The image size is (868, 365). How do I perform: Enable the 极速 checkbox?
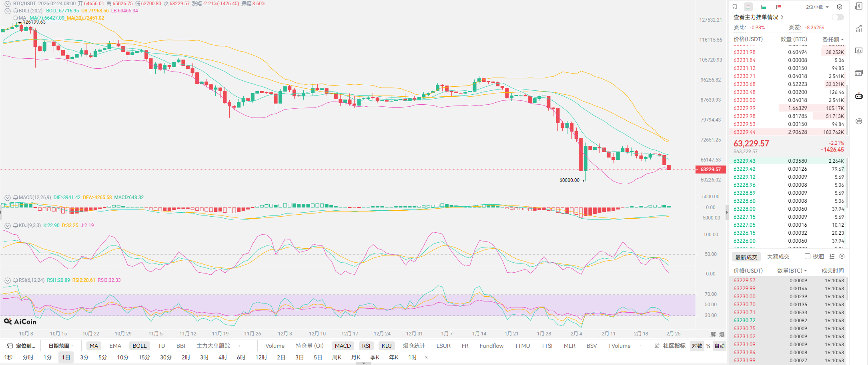point(808,256)
